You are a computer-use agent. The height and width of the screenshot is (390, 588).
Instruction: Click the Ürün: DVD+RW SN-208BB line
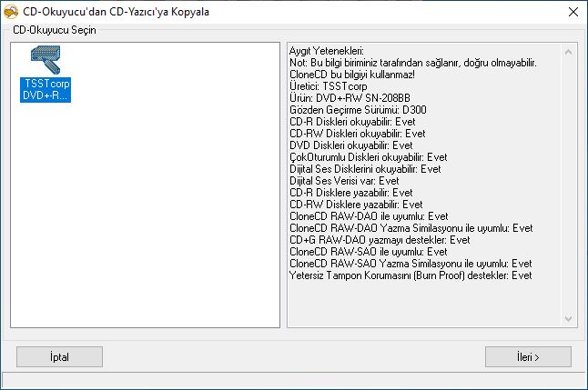click(350, 98)
